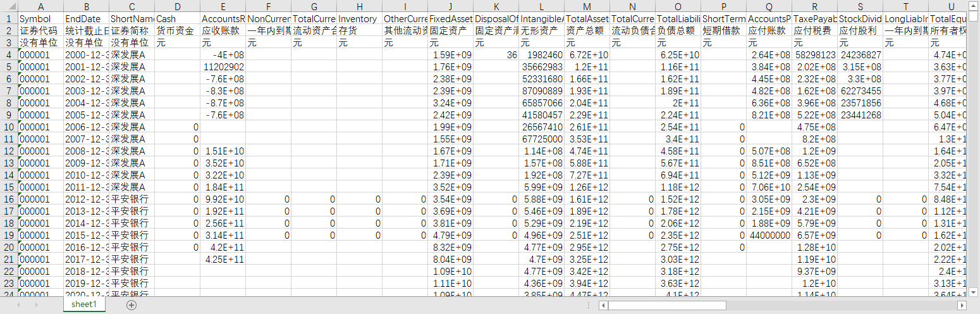Click the 'EndDate' header cell
980x314 pixels.
tap(86, 19)
